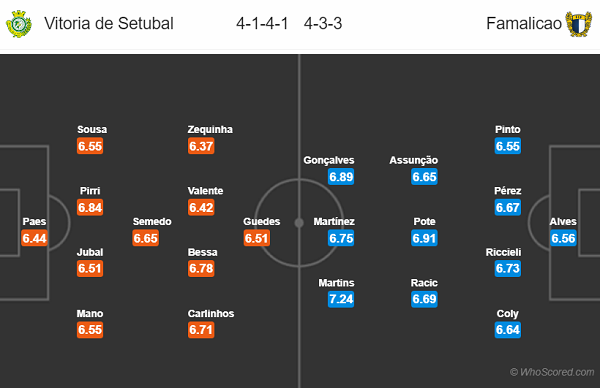Click the Semedo player name
This screenshot has width=600, height=388.
click(x=152, y=222)
